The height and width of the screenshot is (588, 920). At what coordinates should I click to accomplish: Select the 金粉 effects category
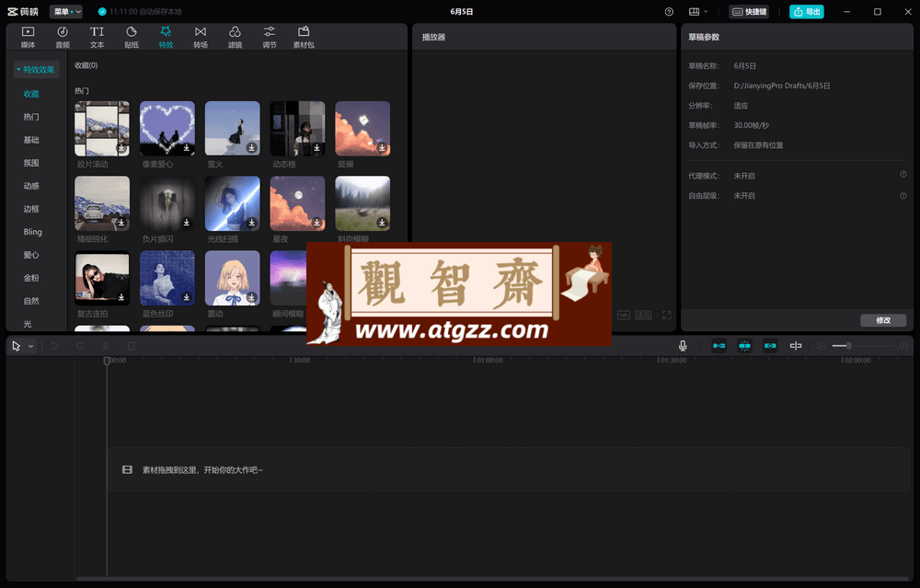[x=31, y=278]
